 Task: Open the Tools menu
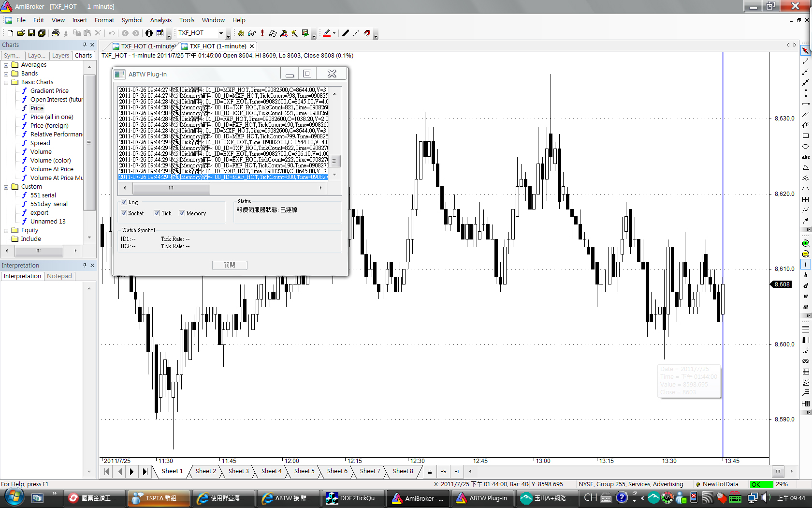click(187, 20)
